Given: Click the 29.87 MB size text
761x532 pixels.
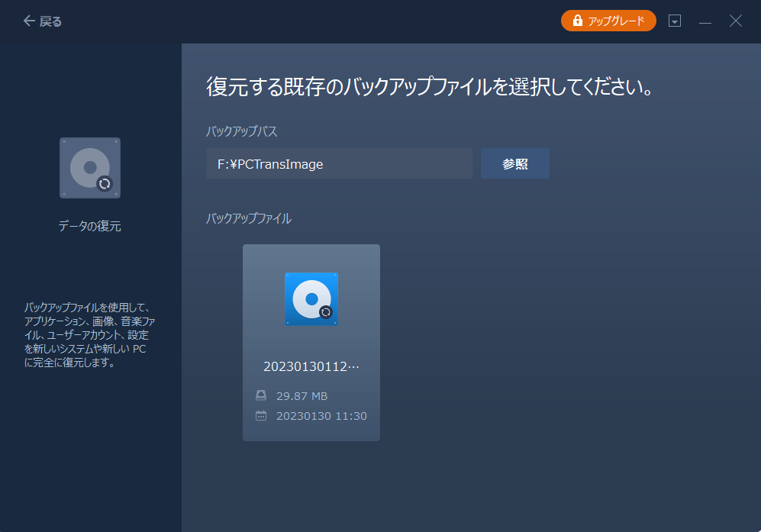Looking at the screenshot, I should coord(301,395).
